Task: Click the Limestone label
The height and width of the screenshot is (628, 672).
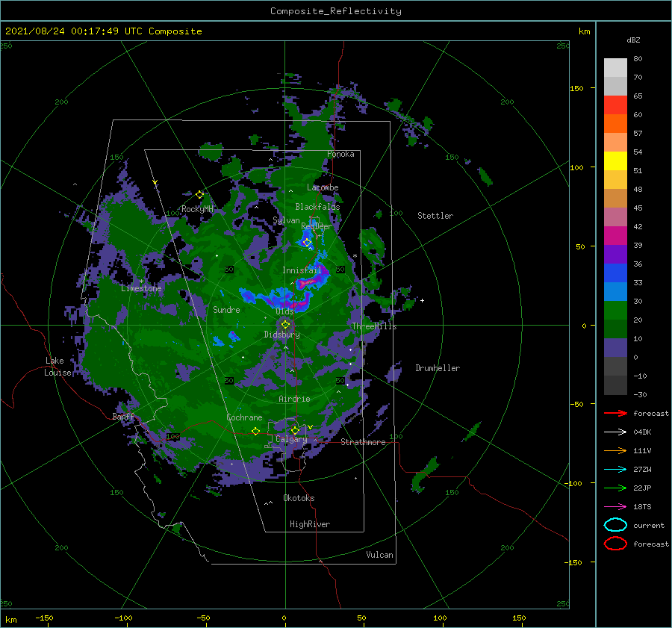Action: click(141, 288)
